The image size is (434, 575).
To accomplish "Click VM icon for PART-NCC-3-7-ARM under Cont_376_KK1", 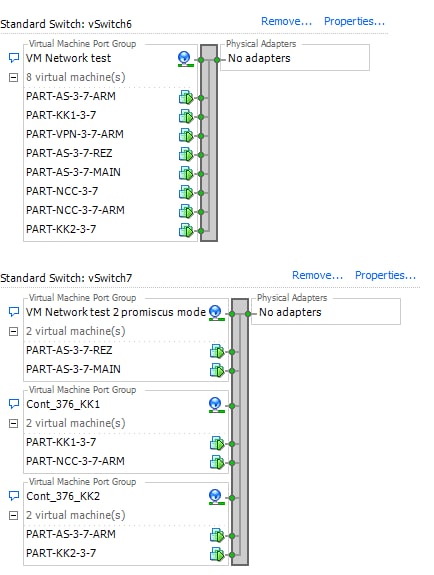I will coord(217,462).
